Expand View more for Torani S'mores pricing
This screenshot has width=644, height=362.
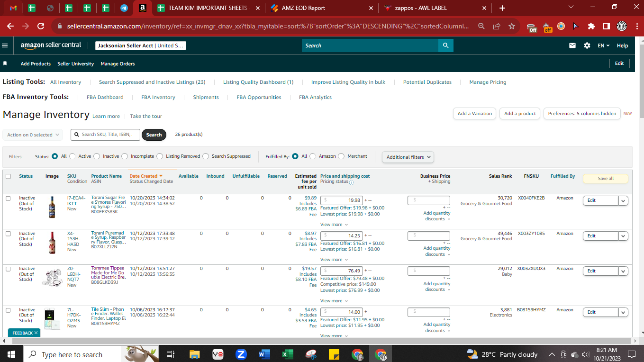coord(334,225)
